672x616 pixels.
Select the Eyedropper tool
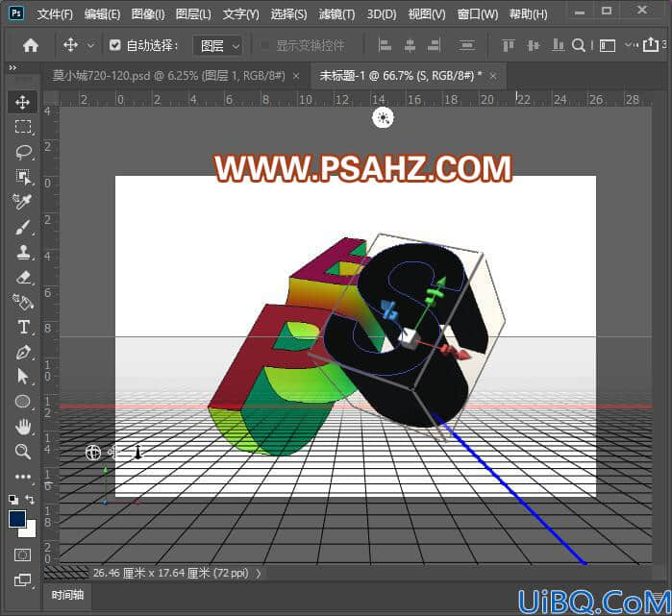(22, 202)
